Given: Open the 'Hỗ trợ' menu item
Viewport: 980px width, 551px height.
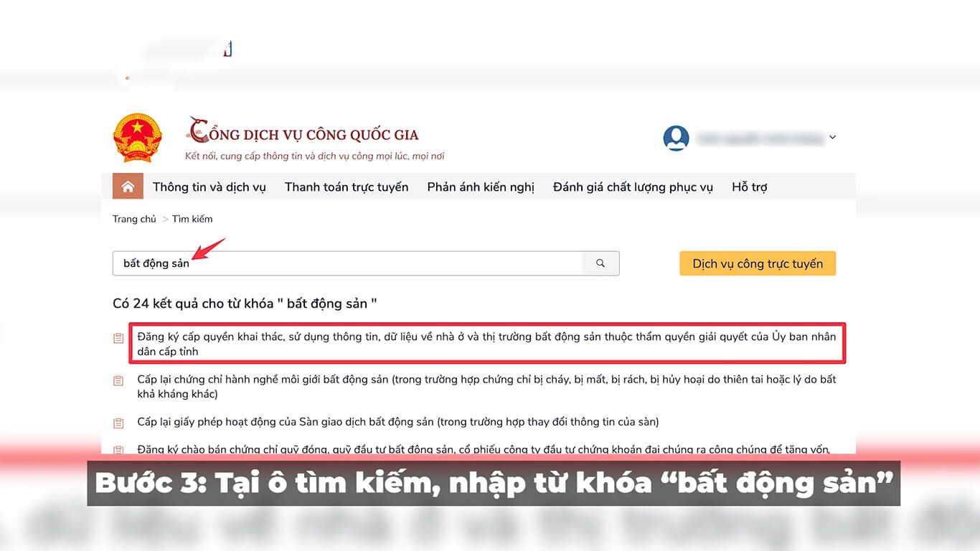Looking at the screenshot, I should tap(749, 187).
